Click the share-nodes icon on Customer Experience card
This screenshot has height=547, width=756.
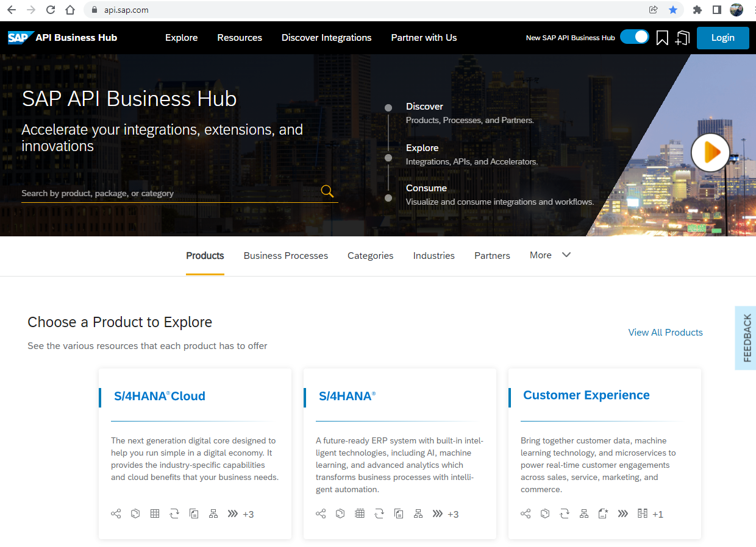[526, 513]
